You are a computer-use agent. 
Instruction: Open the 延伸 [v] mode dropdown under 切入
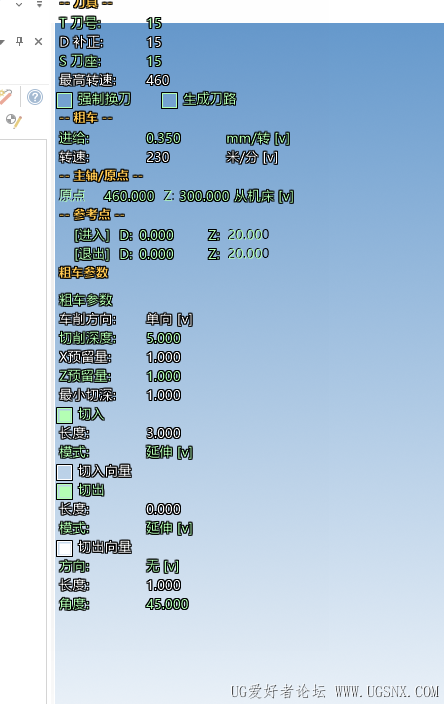[x=169, y=452]
